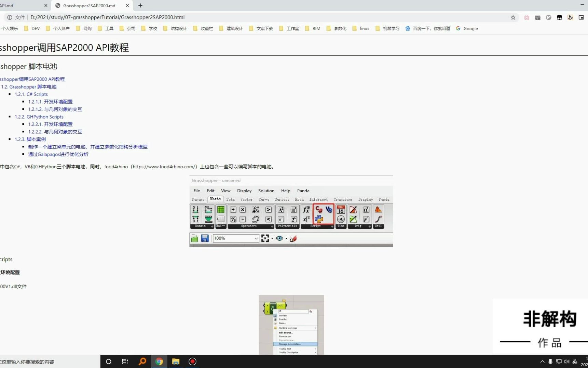Open the Solution menu in Grasshopper

pos(266,190)
